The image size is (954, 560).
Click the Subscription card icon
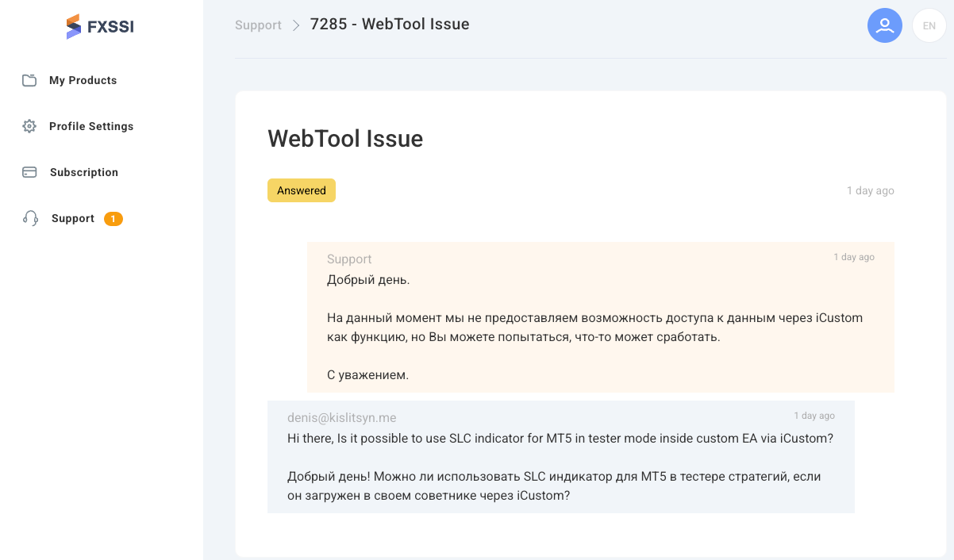point(30,171)
